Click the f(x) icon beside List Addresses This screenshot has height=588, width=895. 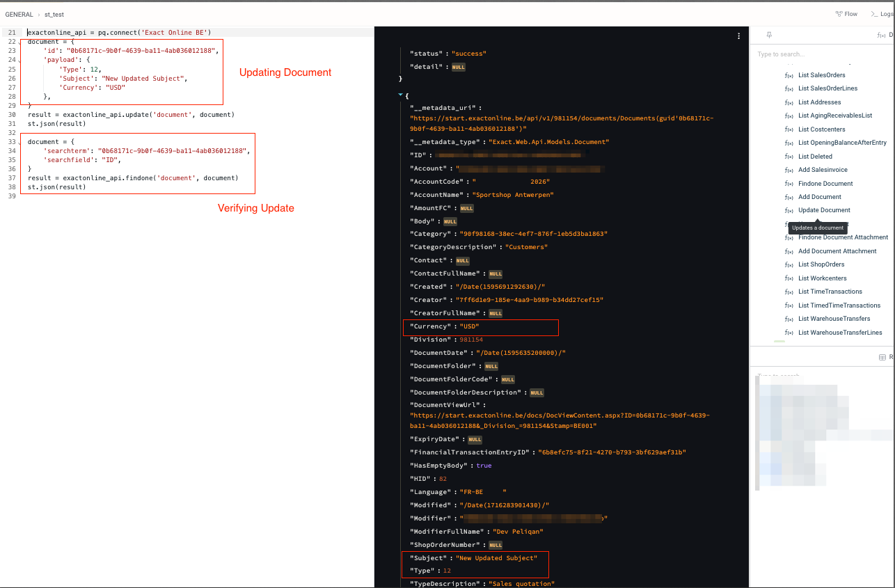coord(789,102)
